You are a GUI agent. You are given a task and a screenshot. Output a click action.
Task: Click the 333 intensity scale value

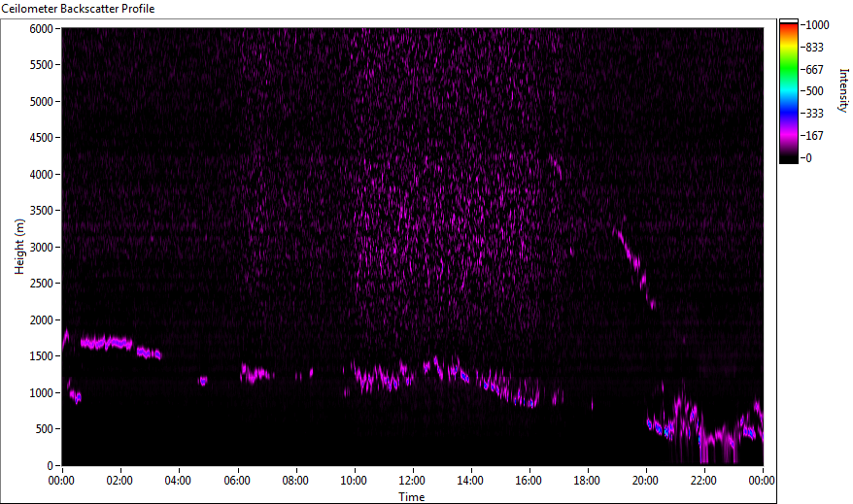click(x=814, y=114)
